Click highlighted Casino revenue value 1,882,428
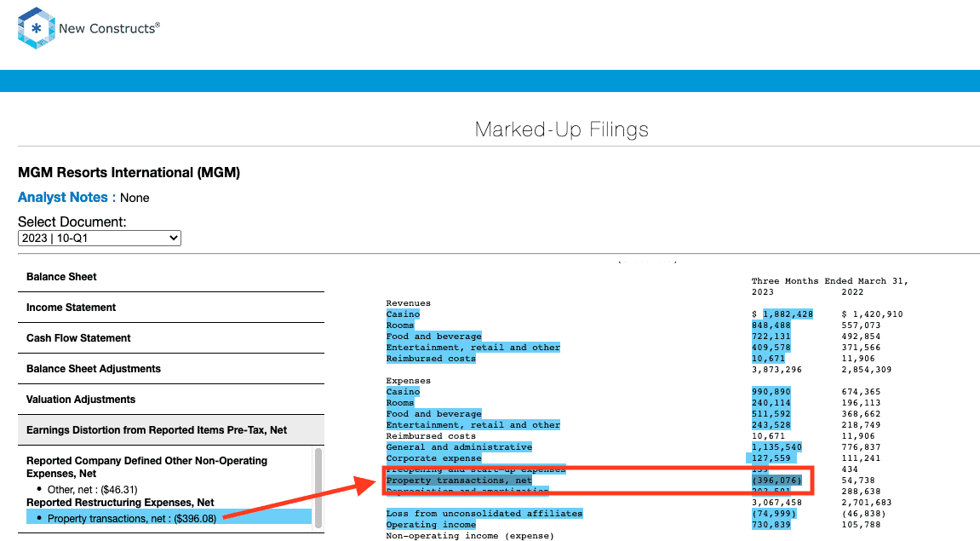Image resolution: width=980 pixels, height=541 pixels. coord(788,314)
